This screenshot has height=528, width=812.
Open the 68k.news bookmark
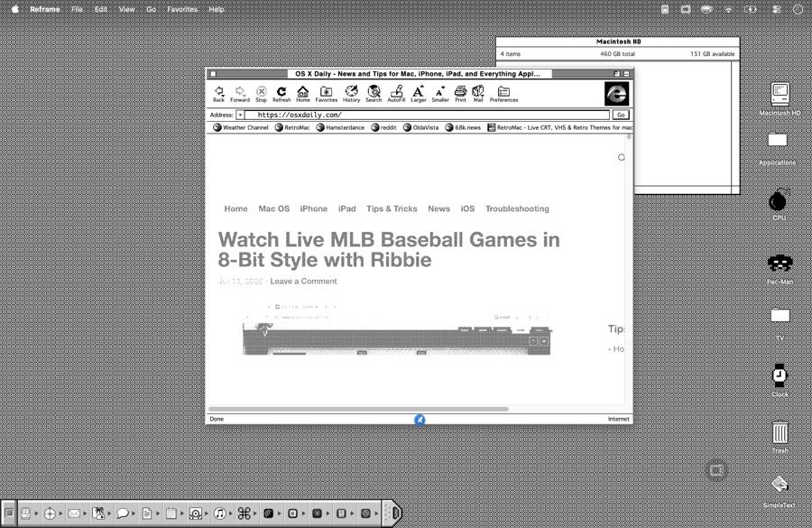pyautogui.click(x=463, y=127)
